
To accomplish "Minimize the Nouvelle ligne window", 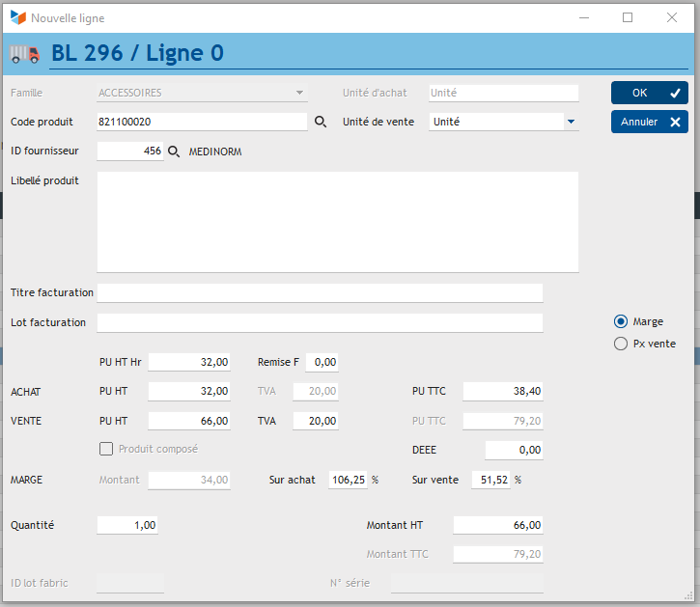I will click(x=583, y=17).
